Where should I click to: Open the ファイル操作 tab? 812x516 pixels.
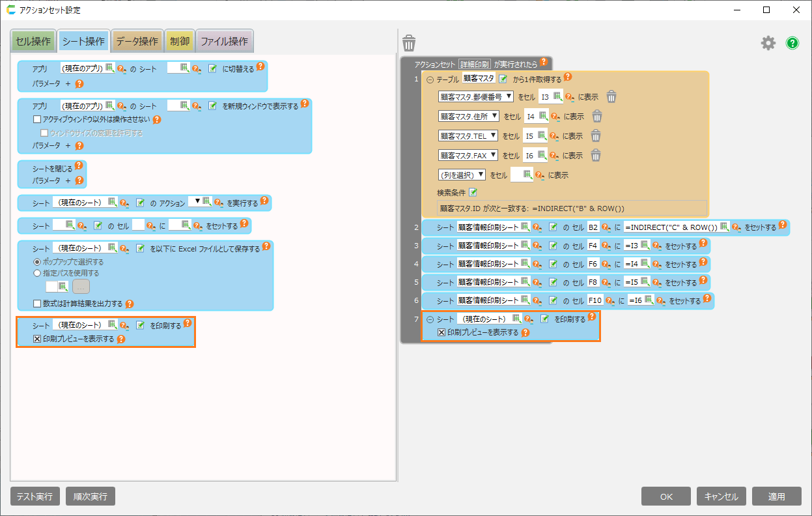click(224, 41)
